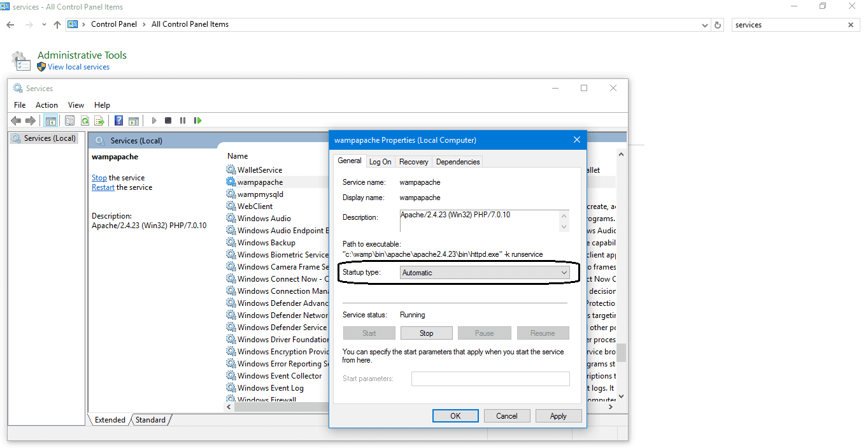Select the wampapache row in services list

click(x=277, y=182)
